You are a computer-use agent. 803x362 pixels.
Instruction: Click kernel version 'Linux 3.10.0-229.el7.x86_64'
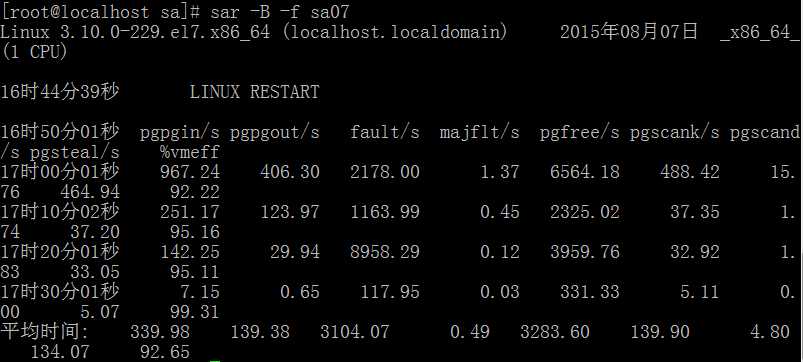coord(135,32)
